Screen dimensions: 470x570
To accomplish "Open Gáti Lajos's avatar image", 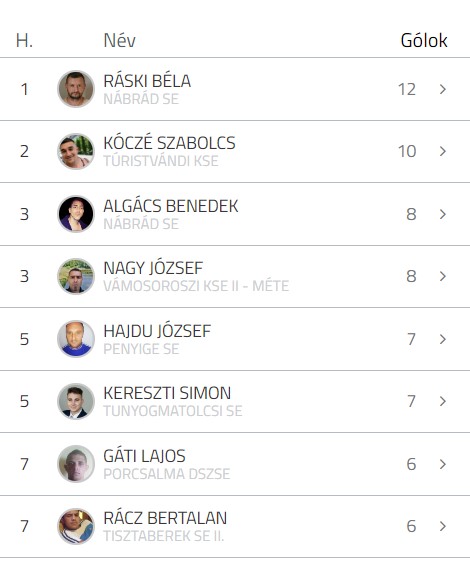I will [x=76, y=464].
